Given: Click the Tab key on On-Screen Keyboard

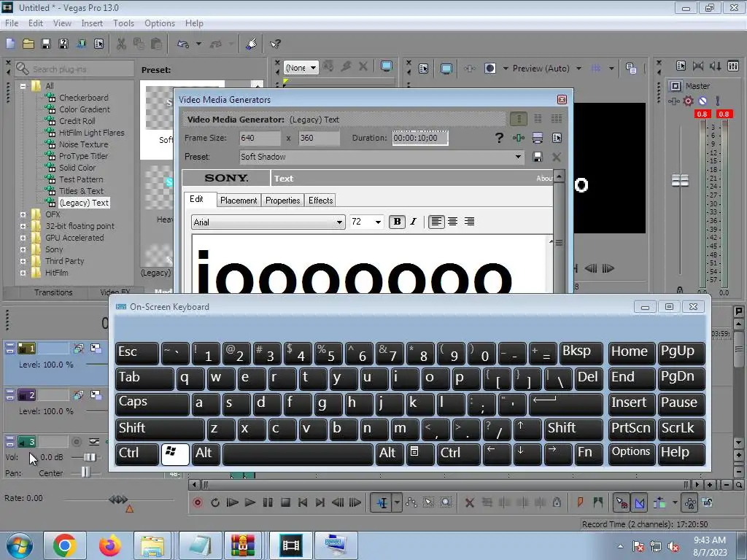Looking at the screenshot, I should point(144,378).
